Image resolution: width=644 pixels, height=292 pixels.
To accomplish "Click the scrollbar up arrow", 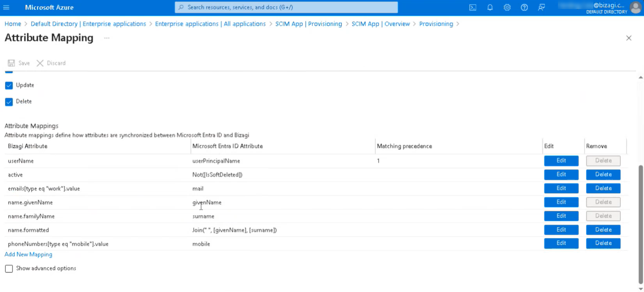I will pos(640,78).
